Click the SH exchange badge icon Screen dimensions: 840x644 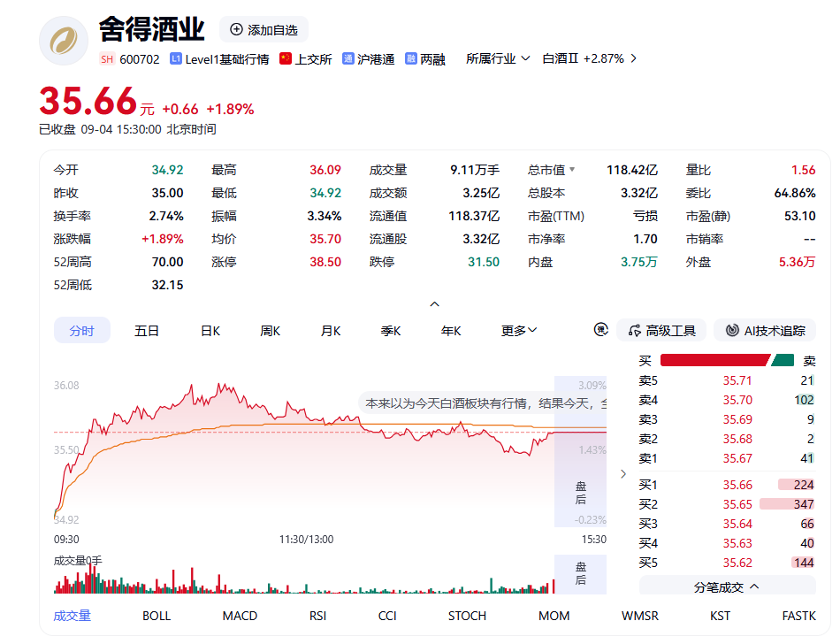point(107,59)
